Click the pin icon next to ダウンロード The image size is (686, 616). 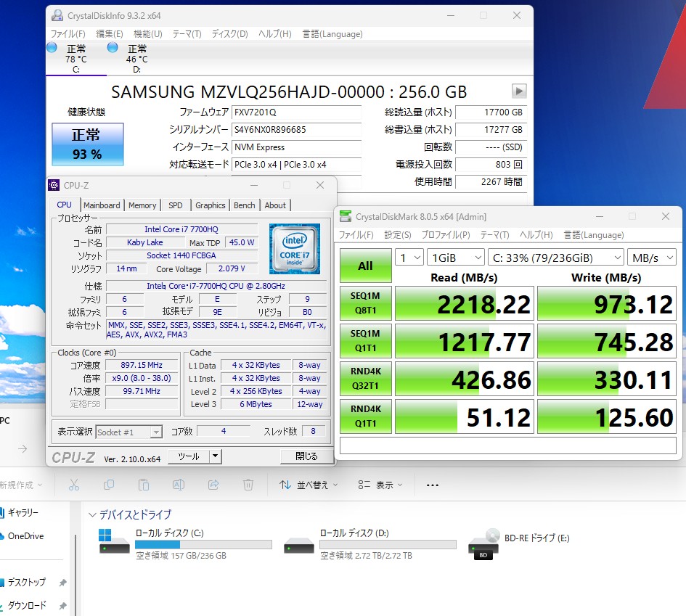[62, 606]
